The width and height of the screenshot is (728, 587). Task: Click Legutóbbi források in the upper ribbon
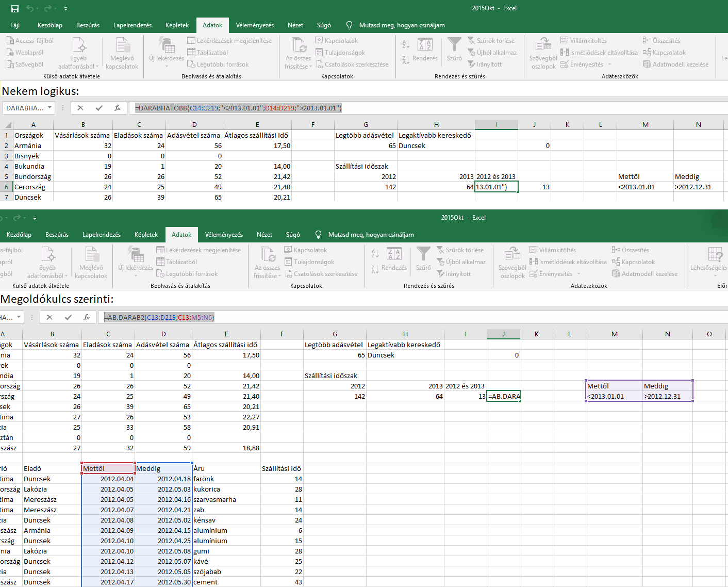[218, 64]
